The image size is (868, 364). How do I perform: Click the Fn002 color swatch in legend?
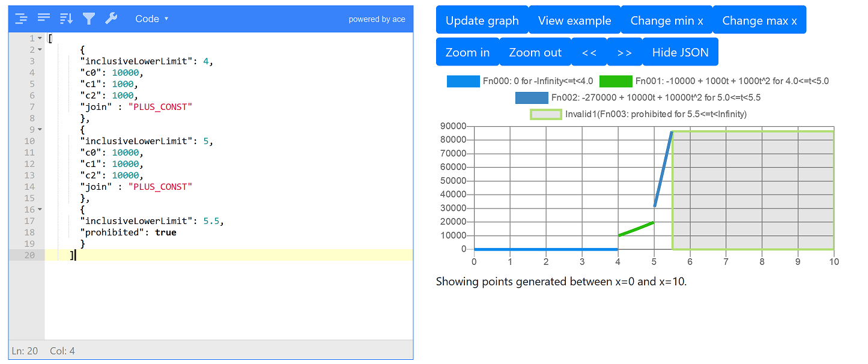click(x=531, y=98)
